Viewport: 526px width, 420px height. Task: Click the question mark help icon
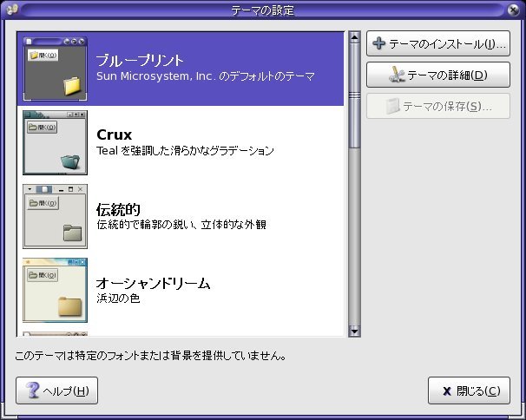(x=33, y=390)
